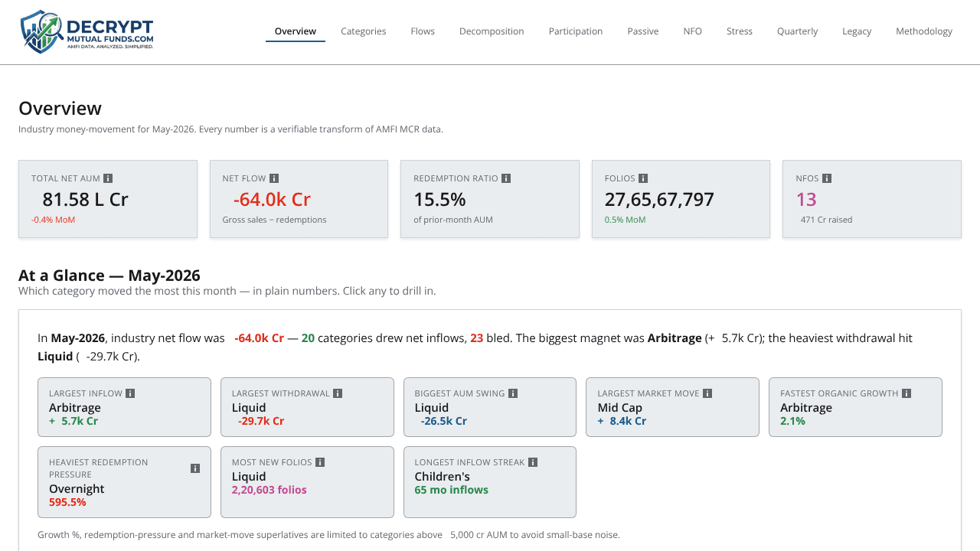The width and height of the screenshot is (980, 551).
Task: Open info icon beside NFOs
Action: coord(827,178)
